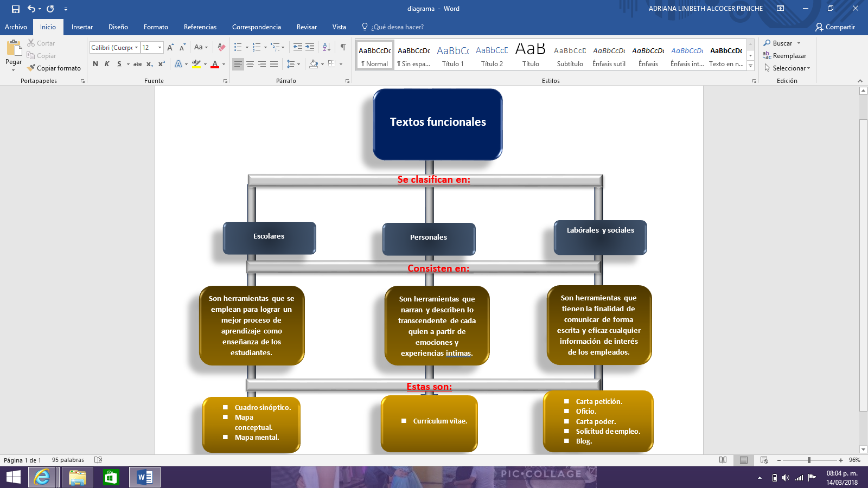
Task: Apply the Título 1 style
Action: coord(453,54)
